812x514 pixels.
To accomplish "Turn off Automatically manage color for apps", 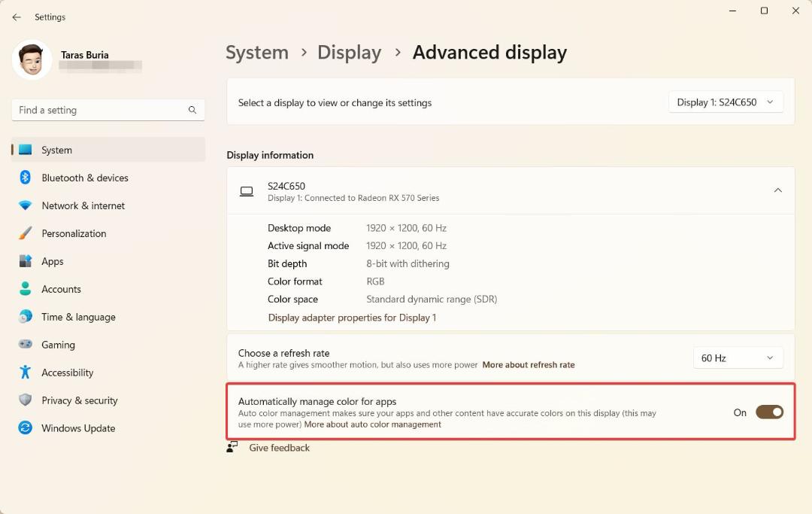I will (x=770, y=412).
